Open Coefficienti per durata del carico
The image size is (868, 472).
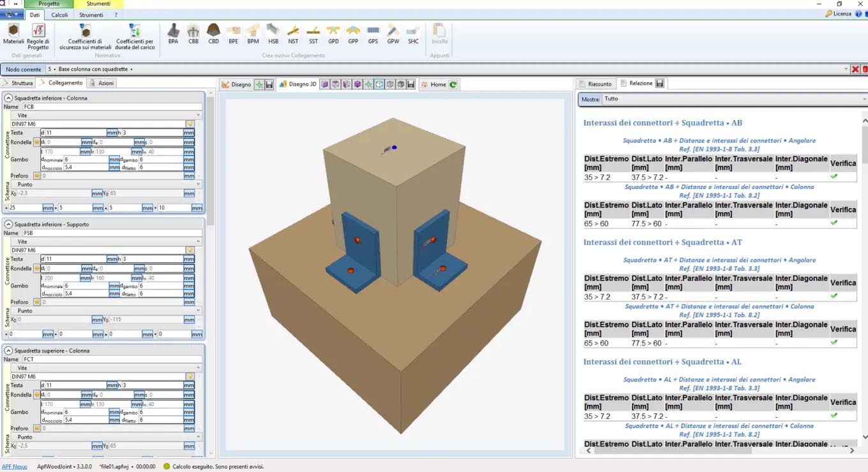click(135, 34)
